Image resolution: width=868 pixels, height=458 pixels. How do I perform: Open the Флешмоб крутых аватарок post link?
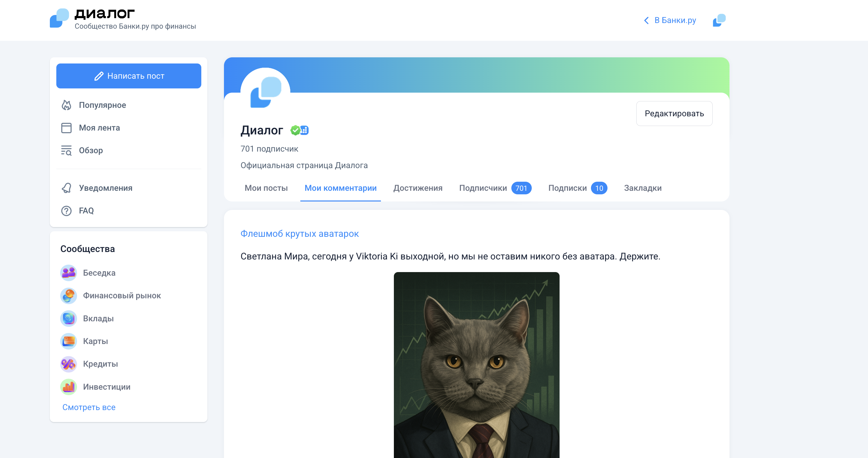[300, 234]
